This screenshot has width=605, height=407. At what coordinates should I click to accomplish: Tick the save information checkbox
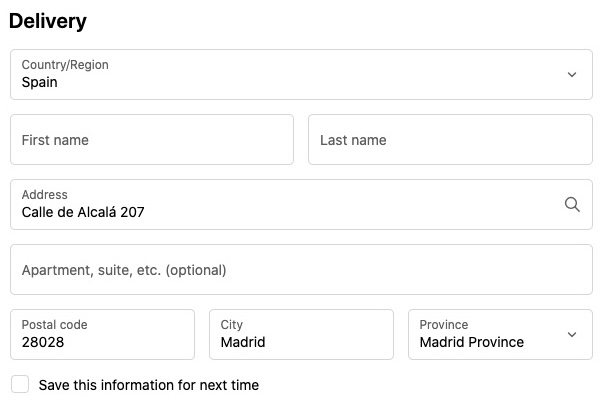pos(20,384)
